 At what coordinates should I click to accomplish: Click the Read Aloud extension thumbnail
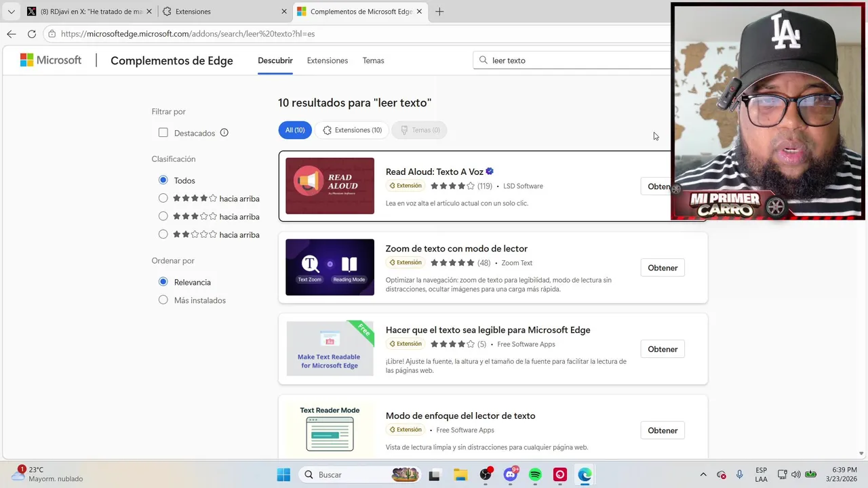(330, 186)
